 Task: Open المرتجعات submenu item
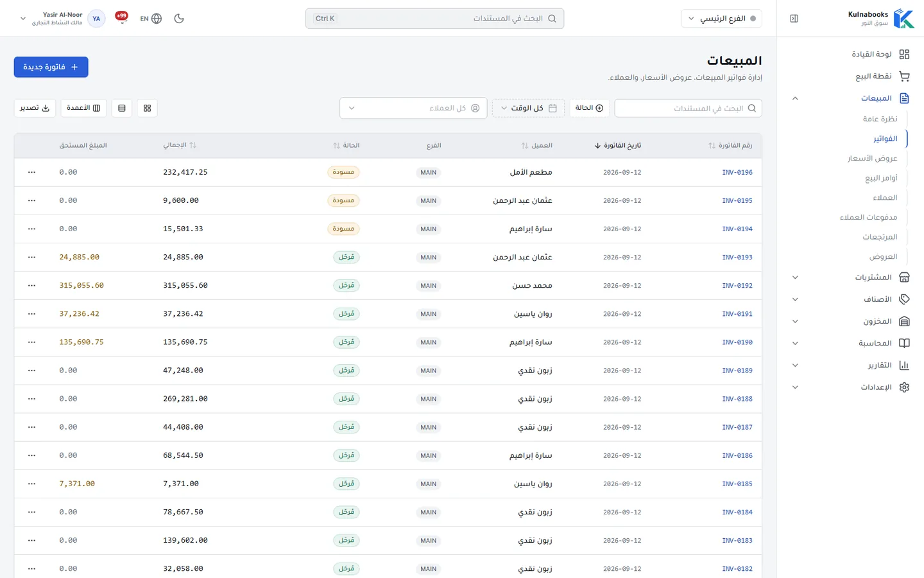click(x=880, y=237)
